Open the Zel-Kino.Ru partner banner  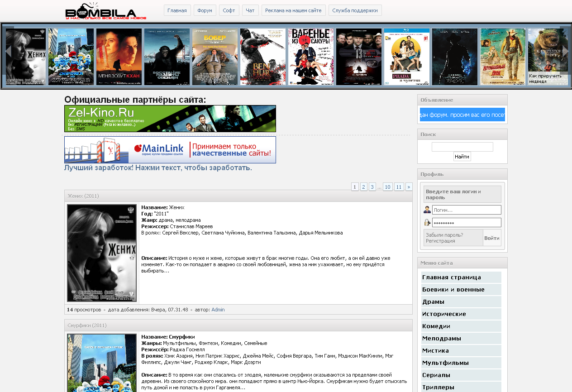point(170,119)
